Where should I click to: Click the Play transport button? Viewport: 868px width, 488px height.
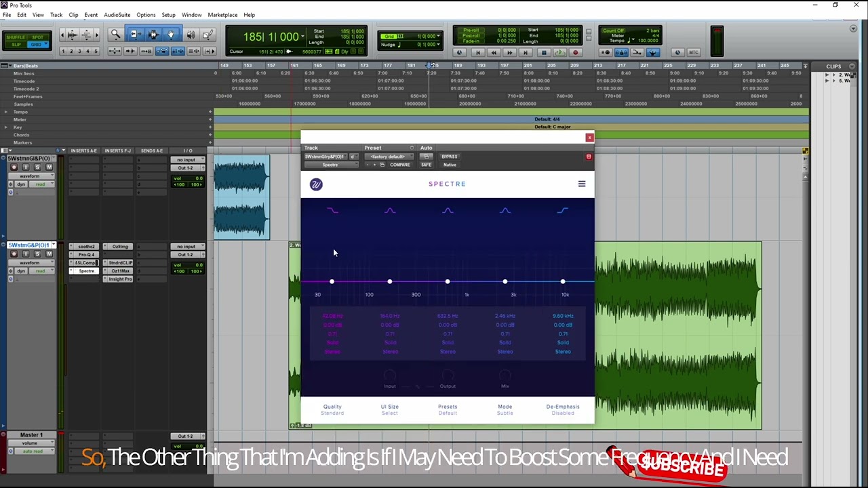point(559,52)
